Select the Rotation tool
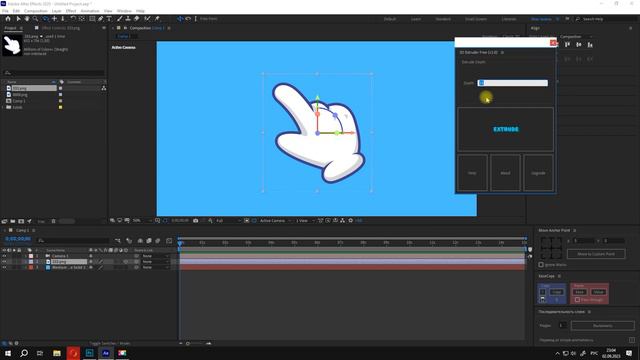 point(73,19)
